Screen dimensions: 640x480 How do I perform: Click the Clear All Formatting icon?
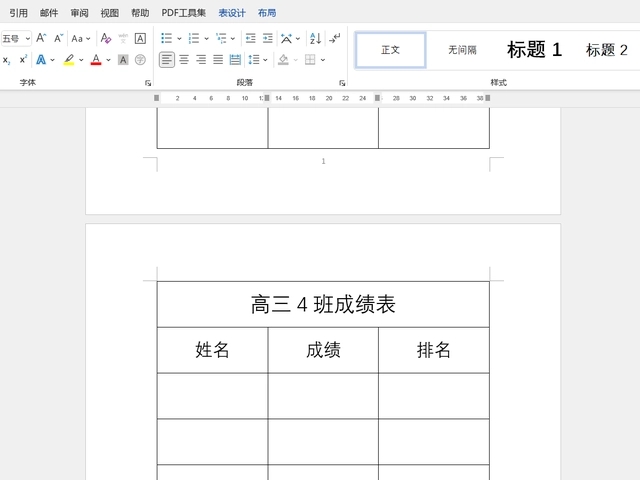pyautogui.click(x=106, y=38)
